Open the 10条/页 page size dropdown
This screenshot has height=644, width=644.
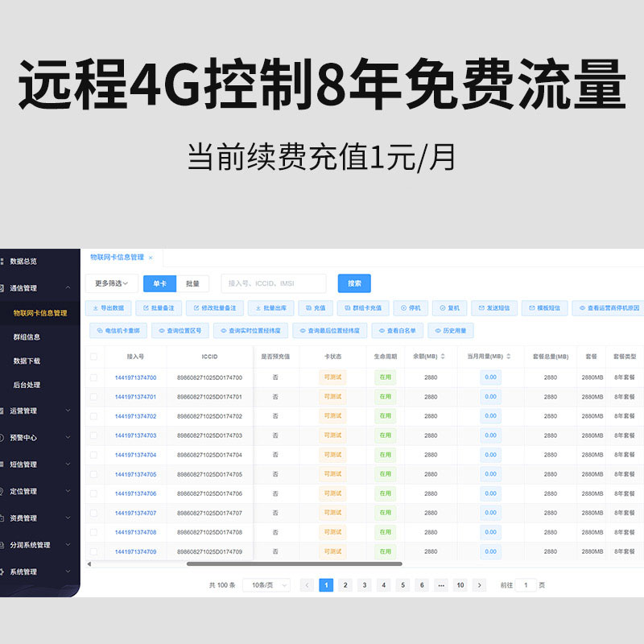pos(266,585)
